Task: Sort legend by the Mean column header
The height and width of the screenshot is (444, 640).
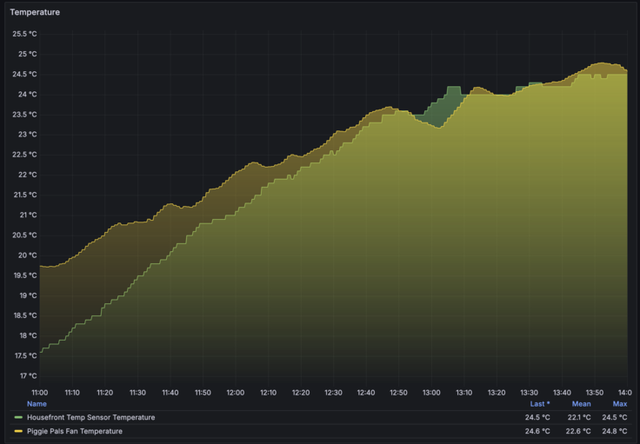Action: pyautogui.click(x=581, y=404)
